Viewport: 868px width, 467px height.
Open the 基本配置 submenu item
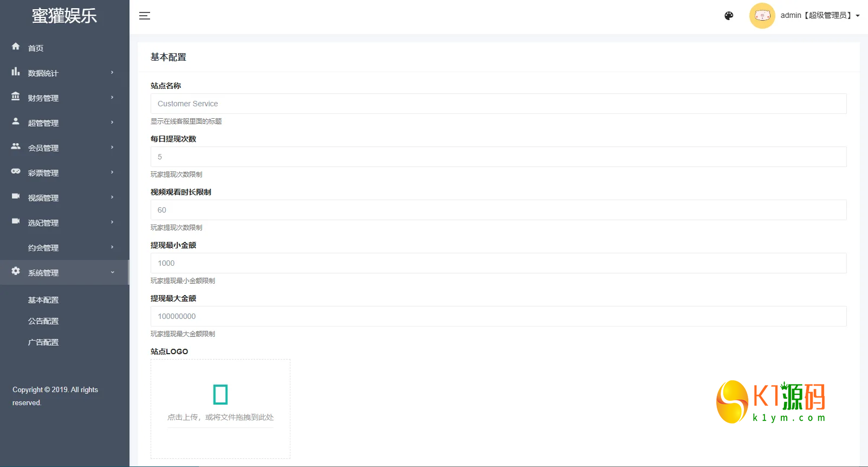click(x=43, y=300)
